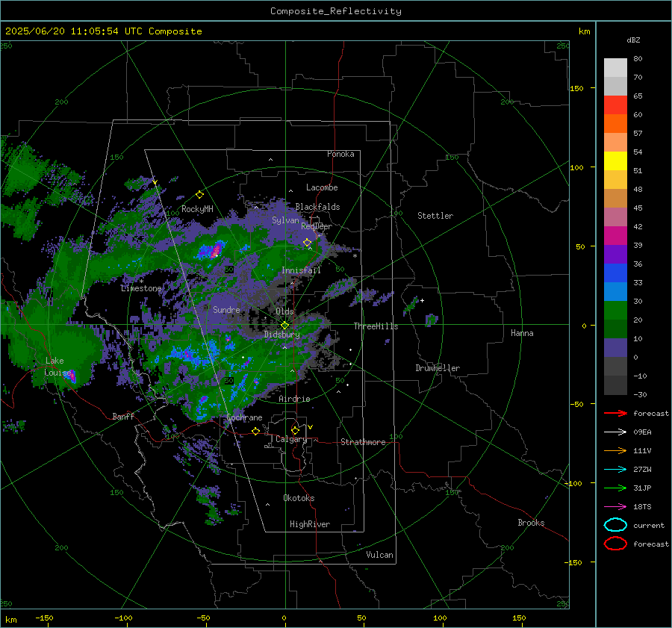Click the Brooks label
Image resolution: width=672 pixels, height=628 pixels.
[x=531, y=523]
